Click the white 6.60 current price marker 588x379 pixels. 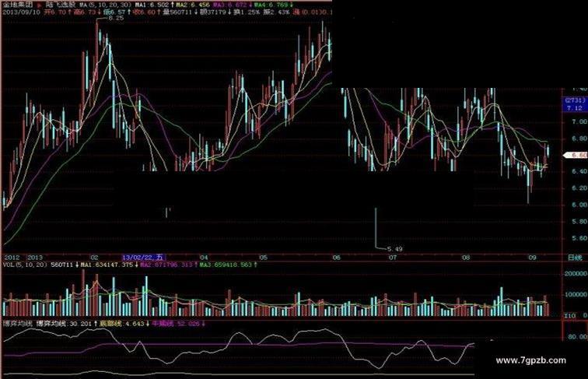577,155
